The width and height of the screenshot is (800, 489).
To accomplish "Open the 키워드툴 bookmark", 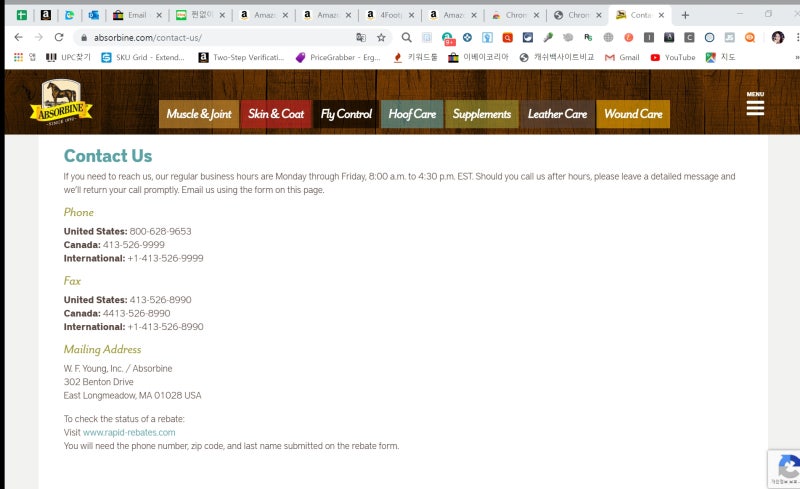I will click(x=415, y=57).
